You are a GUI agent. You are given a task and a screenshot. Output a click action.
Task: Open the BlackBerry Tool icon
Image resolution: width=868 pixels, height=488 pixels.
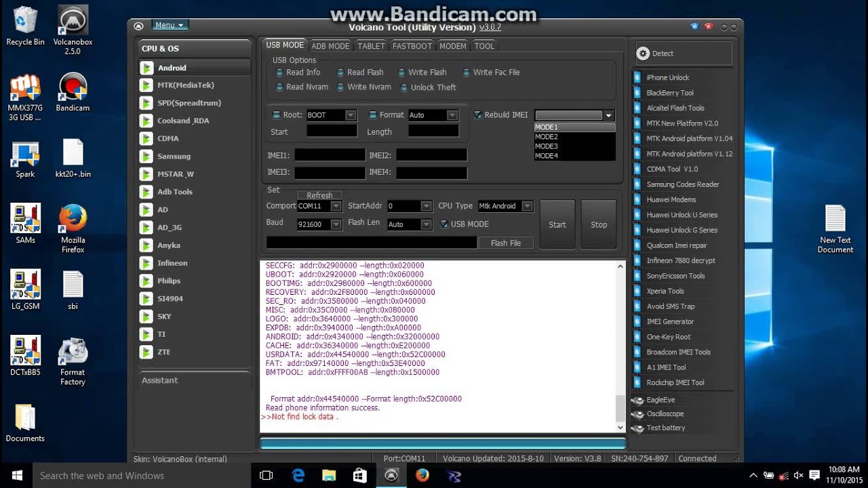637,93
